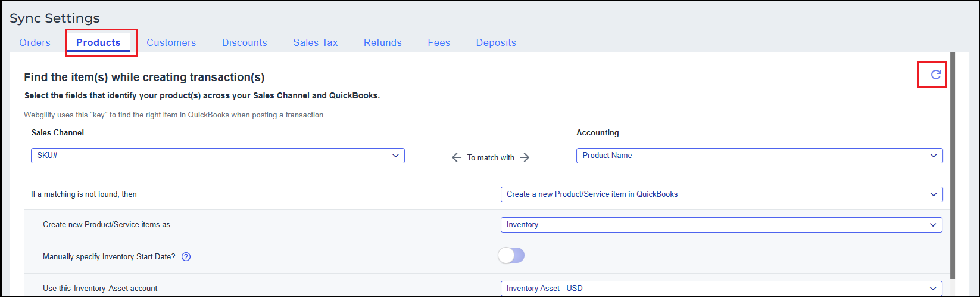Open the Sales Channel SKU# dropdown

pos(217,156)
